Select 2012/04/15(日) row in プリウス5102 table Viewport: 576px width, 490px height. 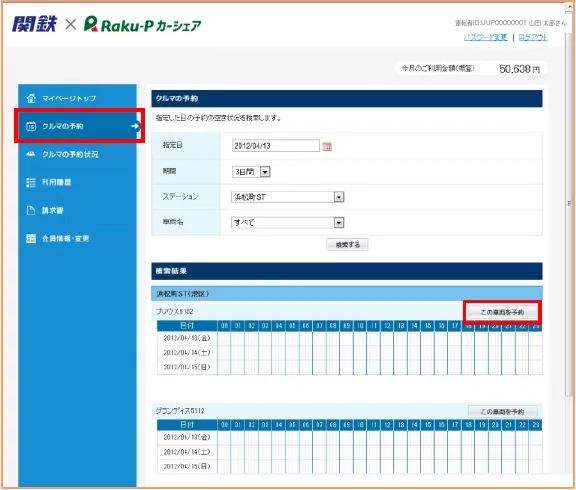pos(350,367)
